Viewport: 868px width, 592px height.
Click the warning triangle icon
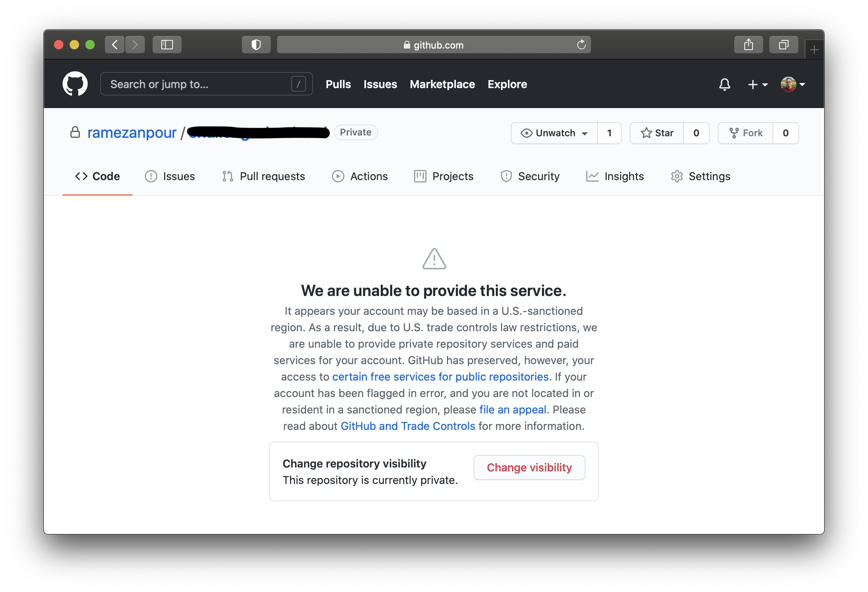[x=434, y=259]
